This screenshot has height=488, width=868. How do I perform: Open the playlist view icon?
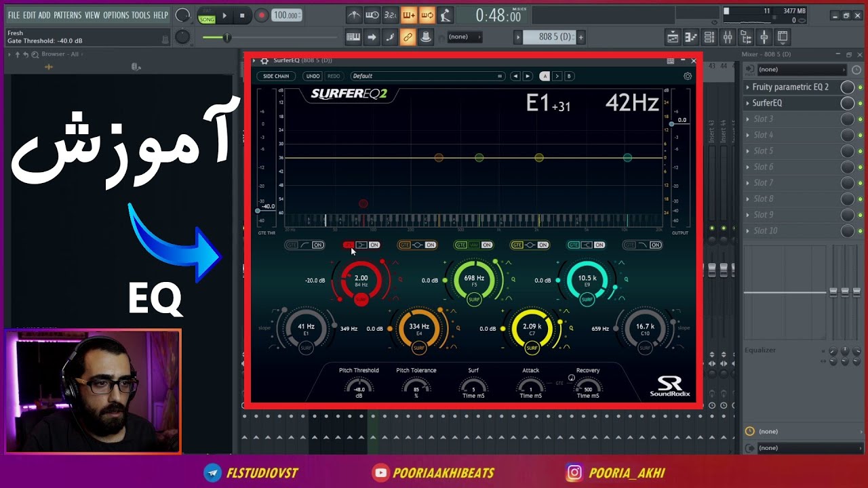point(673,37)
